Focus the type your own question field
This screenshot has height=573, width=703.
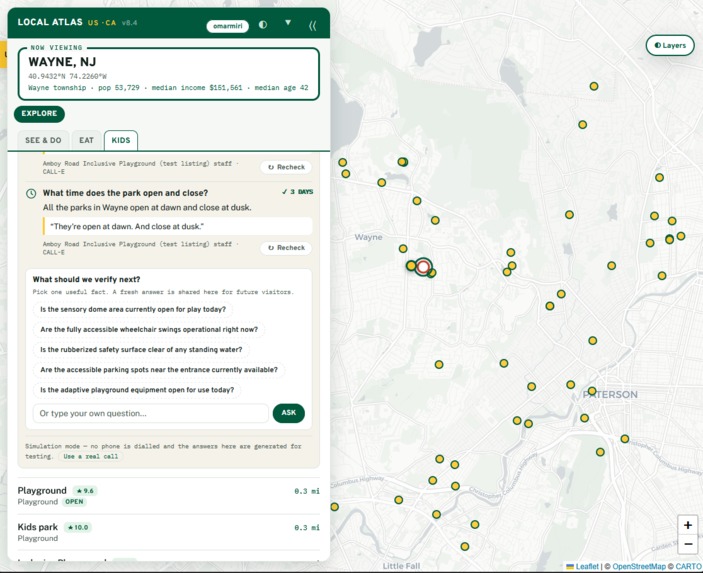coord(151,413)
